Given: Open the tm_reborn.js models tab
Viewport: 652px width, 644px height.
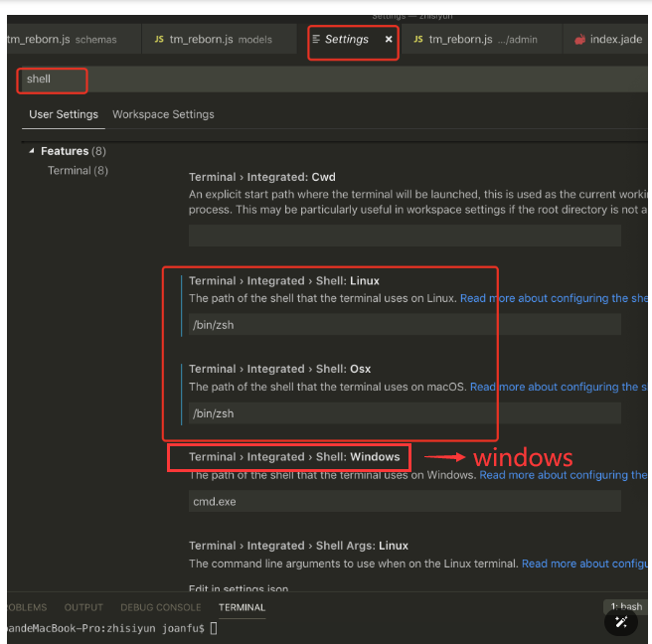Looking at the screenshot, I should tap(219, 40).
